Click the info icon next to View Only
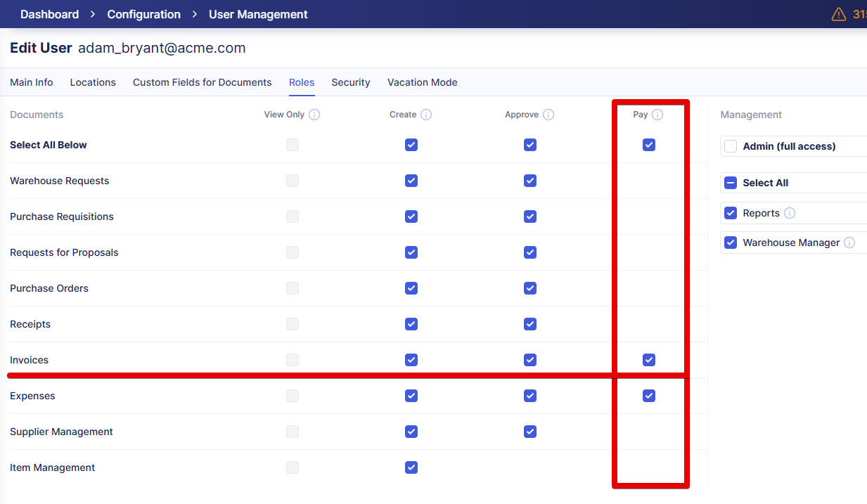This screenshot has height=504, width=867. (314, 115)
